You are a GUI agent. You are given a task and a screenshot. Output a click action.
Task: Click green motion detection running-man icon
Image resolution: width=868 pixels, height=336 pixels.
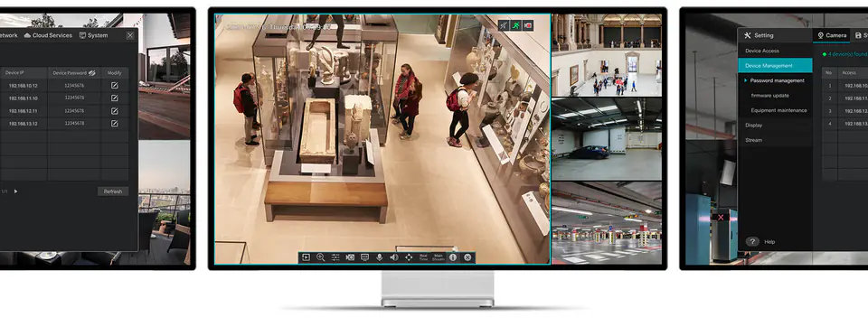click(x=516, y=25)
